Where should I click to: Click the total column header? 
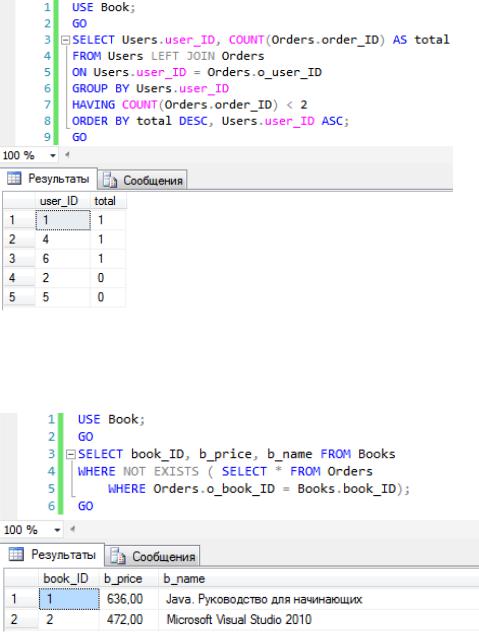pos(108,201)
